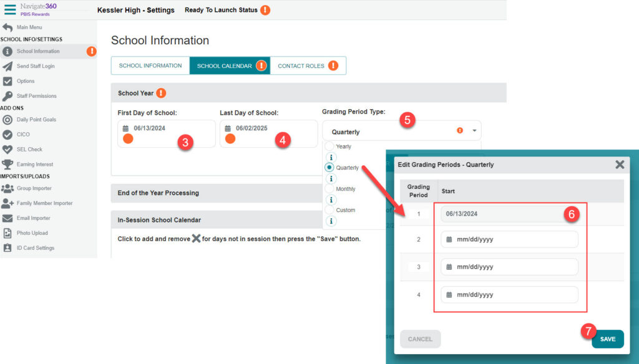The height and width of the screenshot is (364, 639).
Task: Click the Options checkmark icon in sidebar
Action: [x=7, y=81]
